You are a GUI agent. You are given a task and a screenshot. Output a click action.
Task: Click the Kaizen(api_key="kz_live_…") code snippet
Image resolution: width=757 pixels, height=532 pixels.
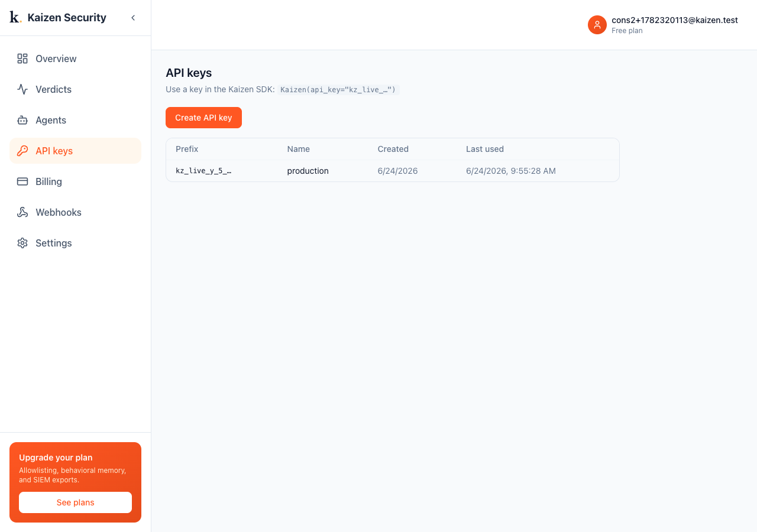click(x=338, y=90)
